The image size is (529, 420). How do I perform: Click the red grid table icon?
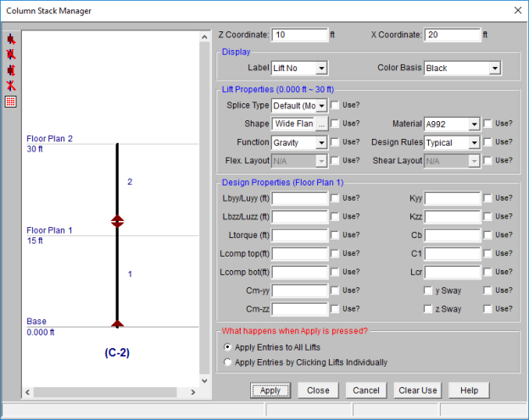(x=11, y=102)
